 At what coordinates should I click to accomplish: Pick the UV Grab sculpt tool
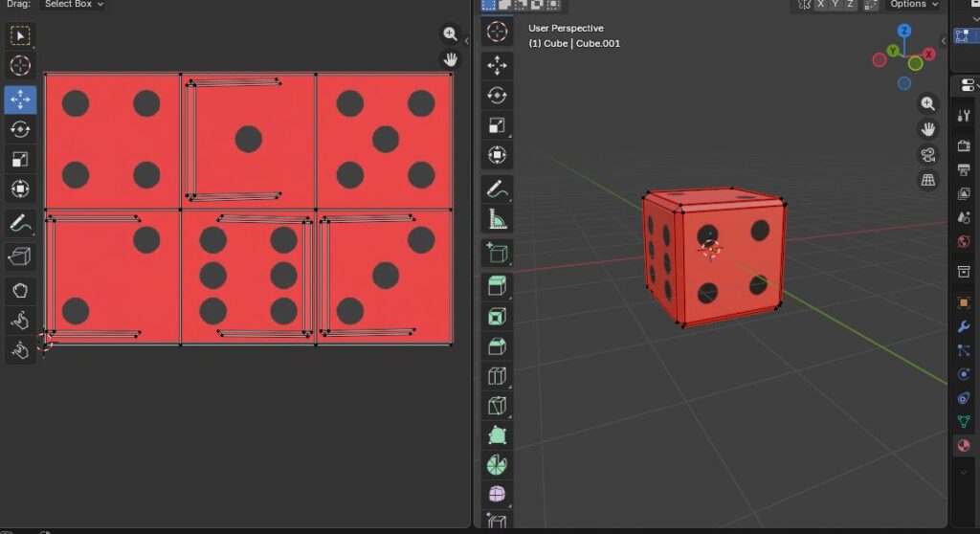(20, 290)
